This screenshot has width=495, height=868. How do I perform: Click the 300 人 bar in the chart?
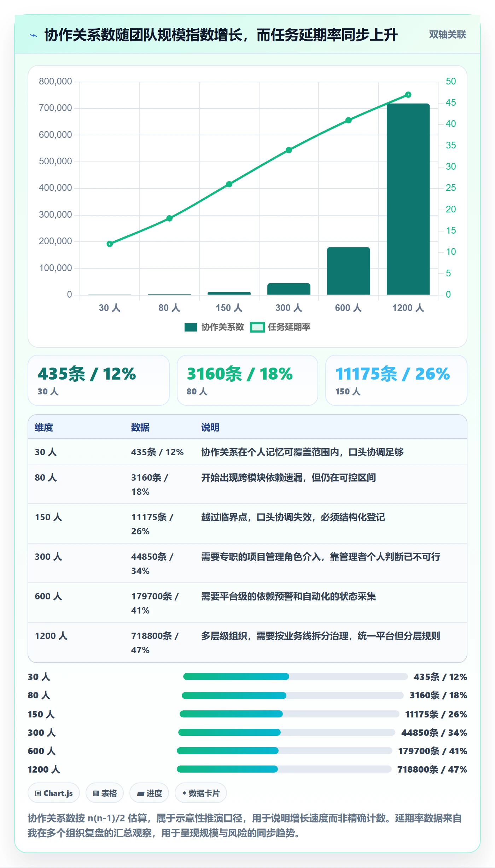(289, 289)
